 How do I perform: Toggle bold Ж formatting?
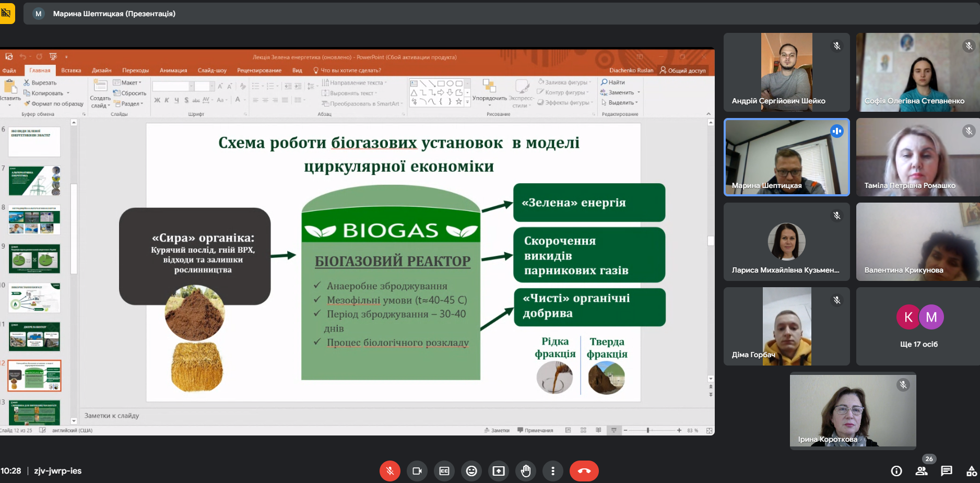coord(157,100)
